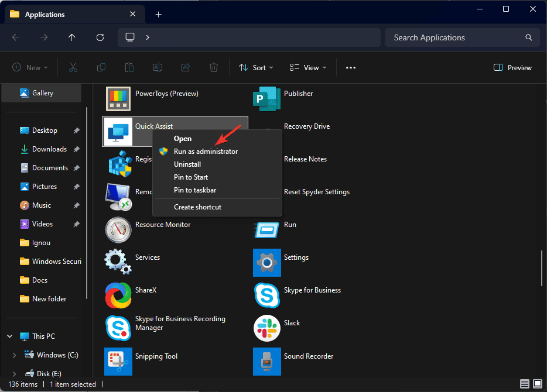This screenshot has width=547, height=392.
Task: Select Open in the context menu
Action: click(217, 139)
